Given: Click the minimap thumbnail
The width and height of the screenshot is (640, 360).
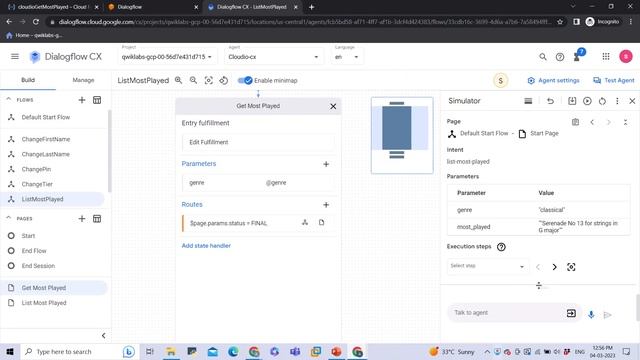Looking at the screenshot, I should click(x=402, y=135).
